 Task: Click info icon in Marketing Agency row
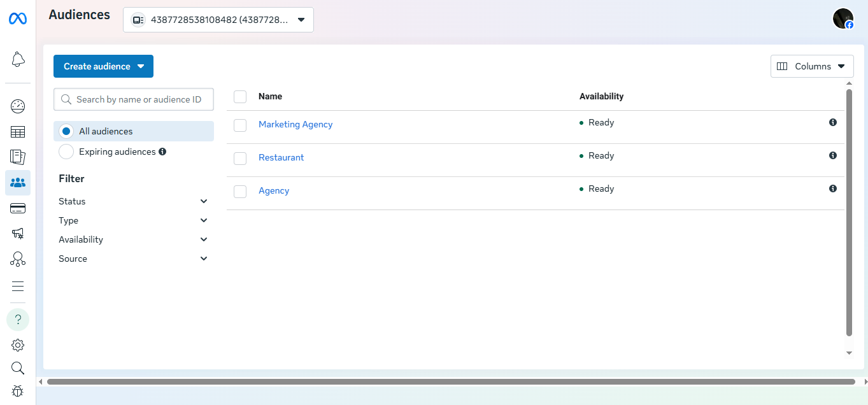click(x=832, y=122)
